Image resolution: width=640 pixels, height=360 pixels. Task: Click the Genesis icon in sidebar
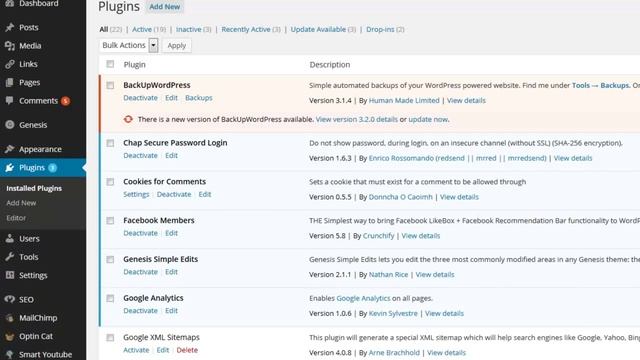(10, 125)
